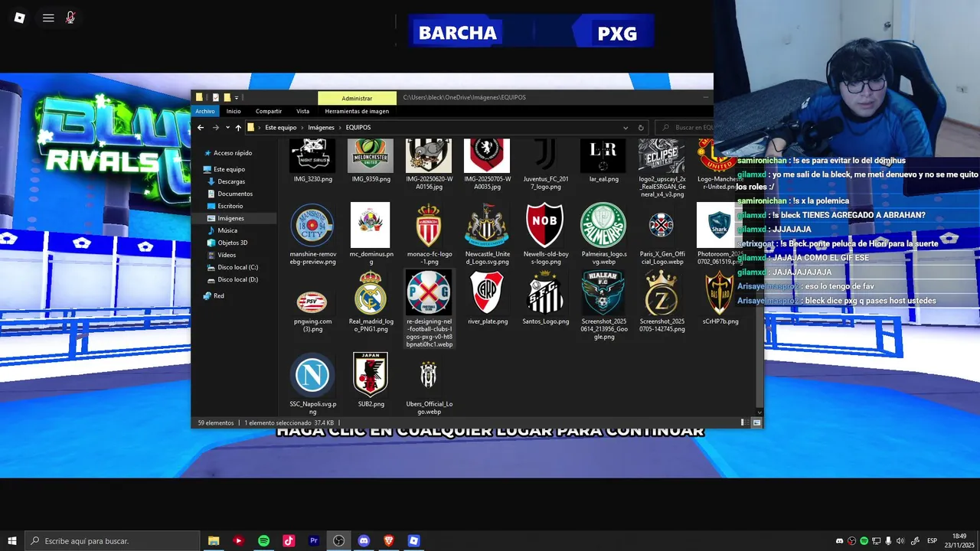The height and width of the screenshot is (551, 980).
Task: Open Vídeos in the navigation pane
Action: (x=227, y=255)
